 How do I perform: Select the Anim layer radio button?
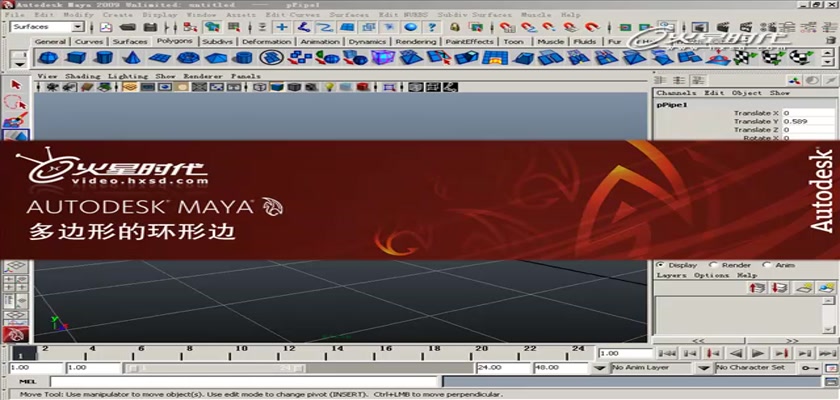click(767, 265)
